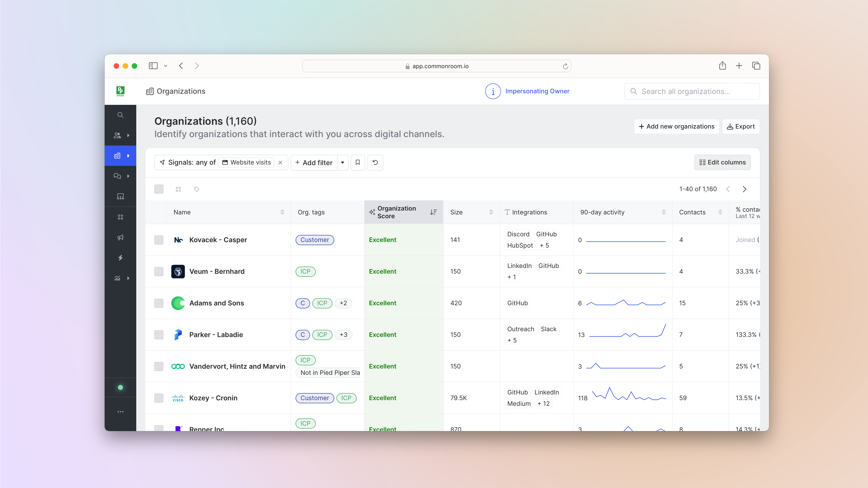Screen dimensions: 868x488
Task: Go to next page of organizations
Action: point(744,189)
